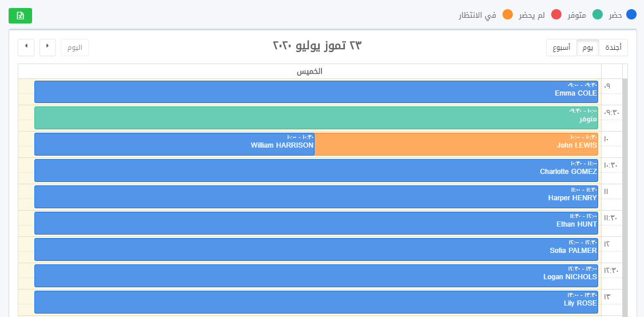Click the green Excel export icon
Viewport: 644px width, 317px height.
point(20,16)
